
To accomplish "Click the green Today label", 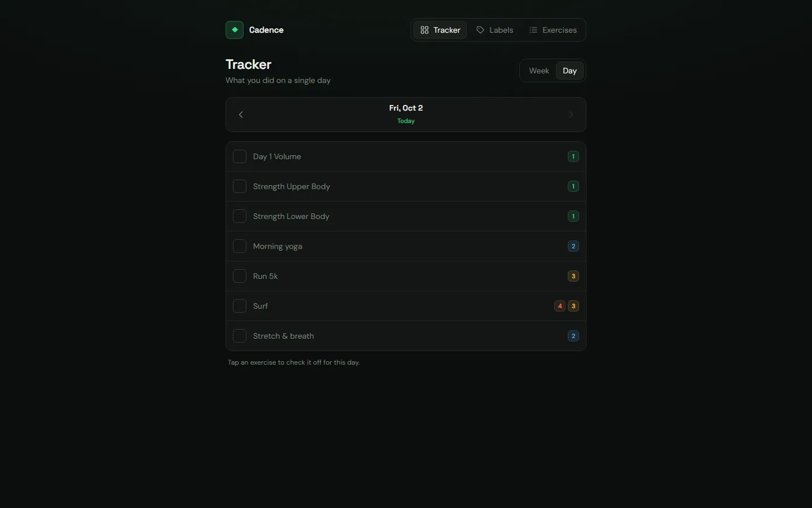I will point(406,121).
